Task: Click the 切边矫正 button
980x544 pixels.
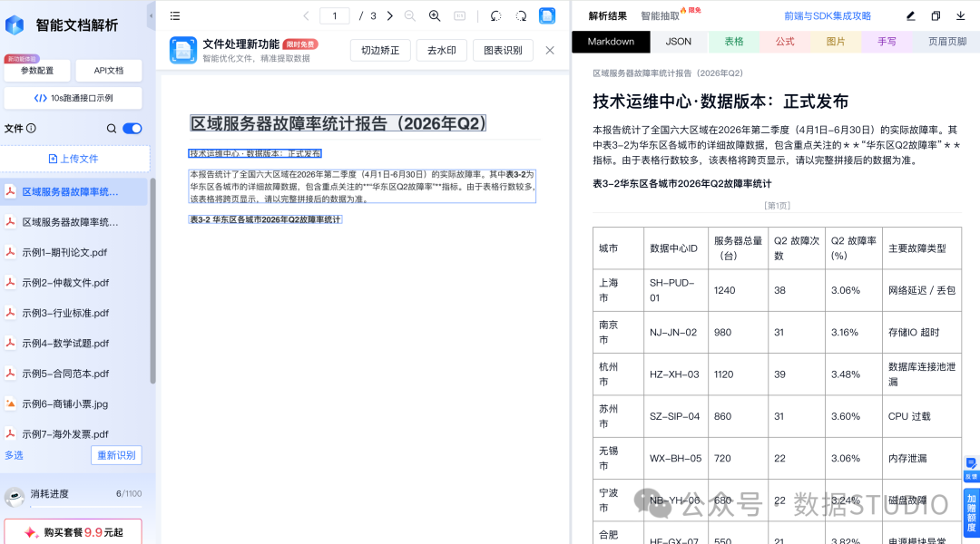Action: tap(380, 50)
